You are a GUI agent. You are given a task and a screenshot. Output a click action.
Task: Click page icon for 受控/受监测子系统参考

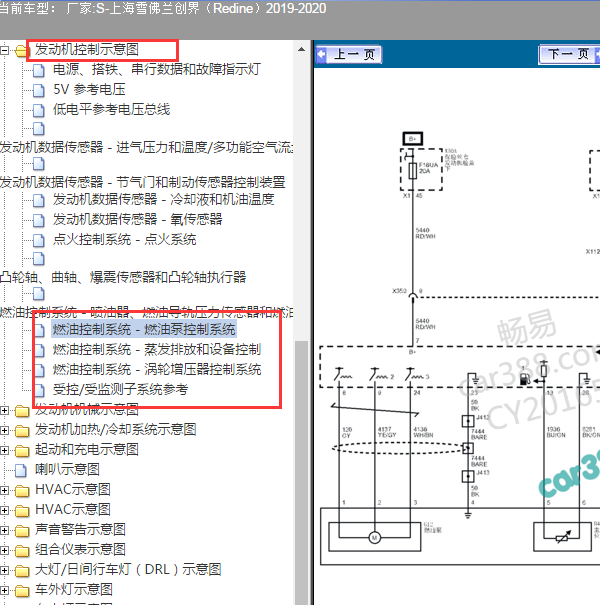[x=39, y=390]
